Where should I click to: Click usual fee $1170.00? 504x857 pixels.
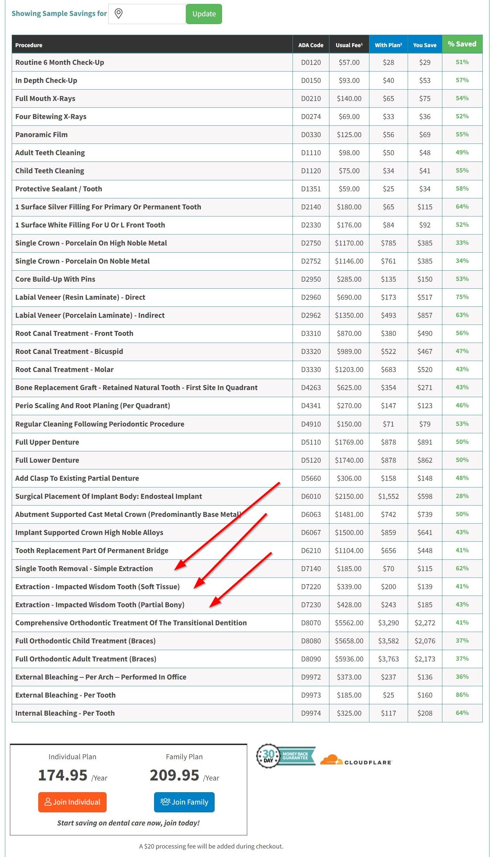(x=349, y=243)
